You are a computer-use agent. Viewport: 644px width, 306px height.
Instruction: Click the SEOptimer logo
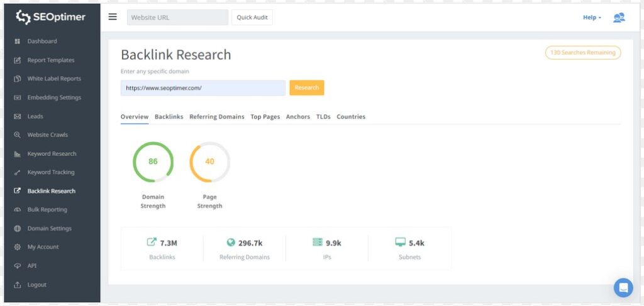click(50, 17)
